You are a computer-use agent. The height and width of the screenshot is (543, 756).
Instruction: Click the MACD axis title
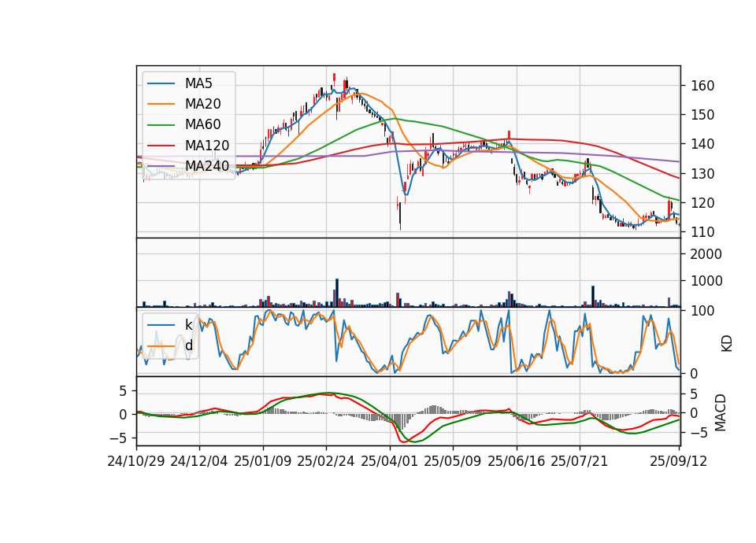721,412
